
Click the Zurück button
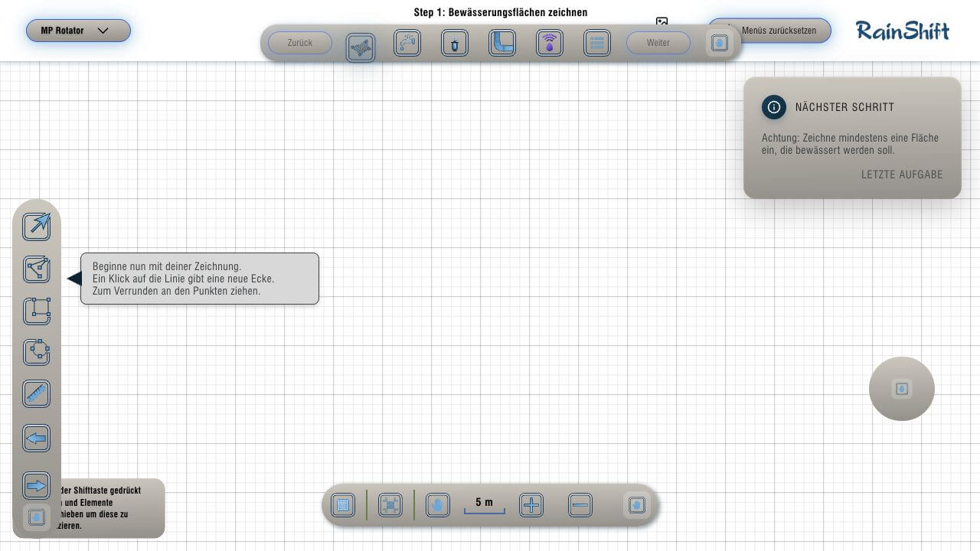pyautogui.click(x=300, y=43)
